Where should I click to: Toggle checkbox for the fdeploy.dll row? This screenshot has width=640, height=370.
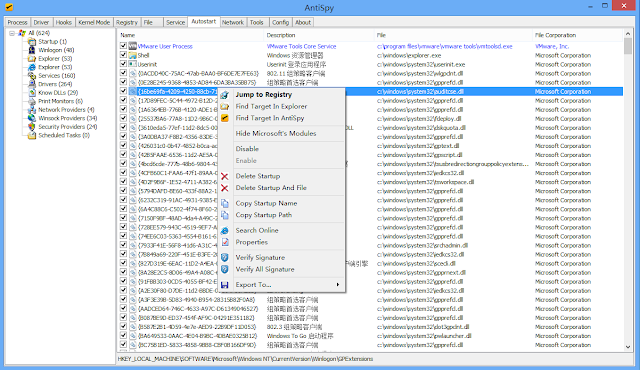click(x=123, y=118)
